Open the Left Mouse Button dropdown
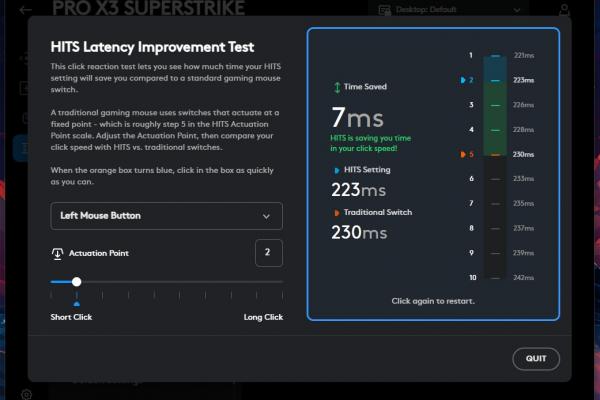600x400 pixels. (x=166, y=216)
